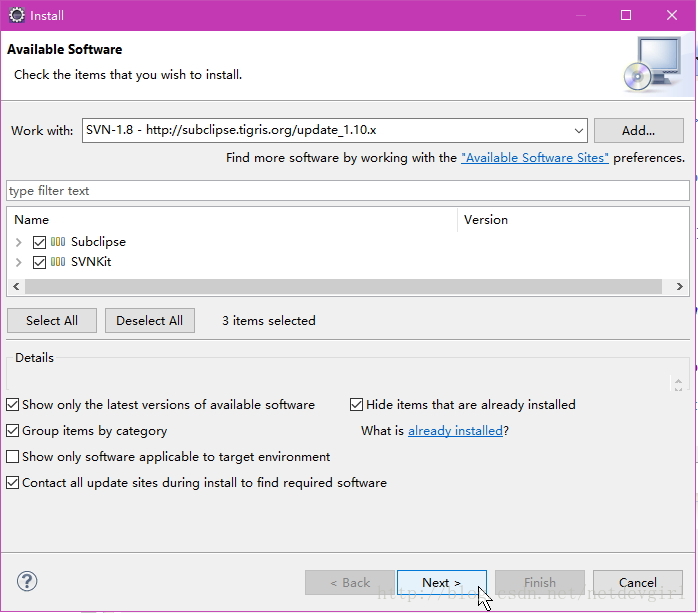Enable Show only software applicable to target environment
Image resolution: width=698 pixels, height=613 pixels.
[x=12, y=457]
